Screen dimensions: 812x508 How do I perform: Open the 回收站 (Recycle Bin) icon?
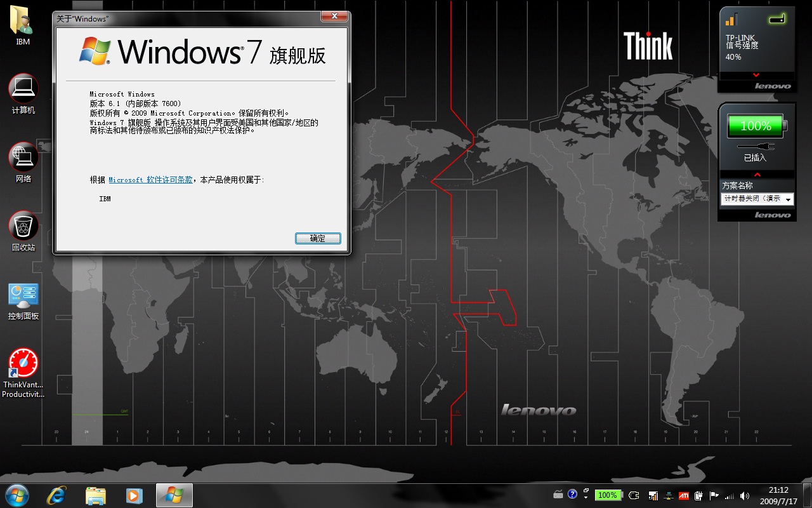(23, 225)
